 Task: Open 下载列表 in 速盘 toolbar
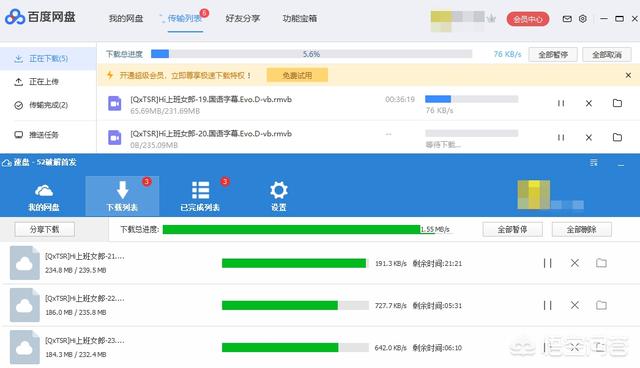coord(122,196)
